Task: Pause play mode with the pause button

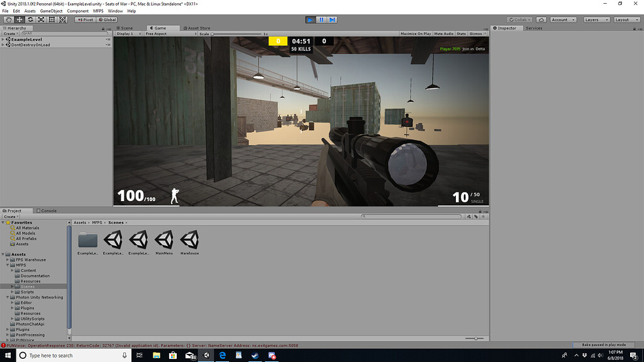Action: tap(322, 19)
